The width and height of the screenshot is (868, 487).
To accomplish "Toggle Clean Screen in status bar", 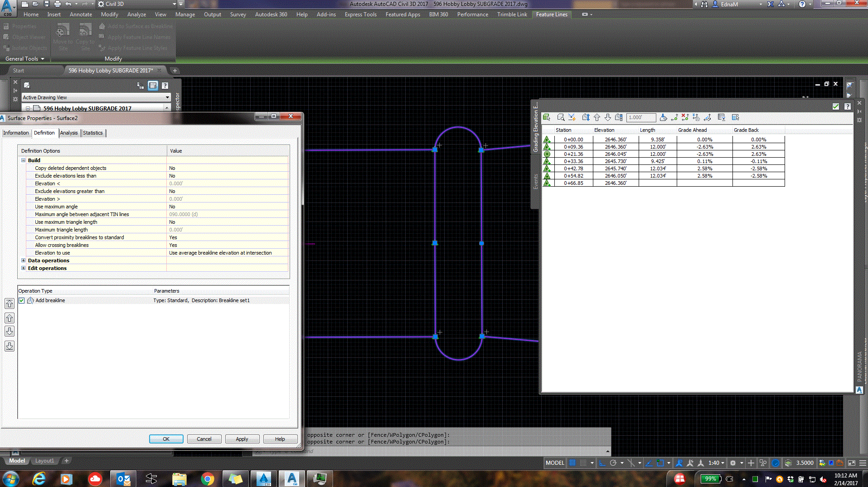I will [852, 463].
